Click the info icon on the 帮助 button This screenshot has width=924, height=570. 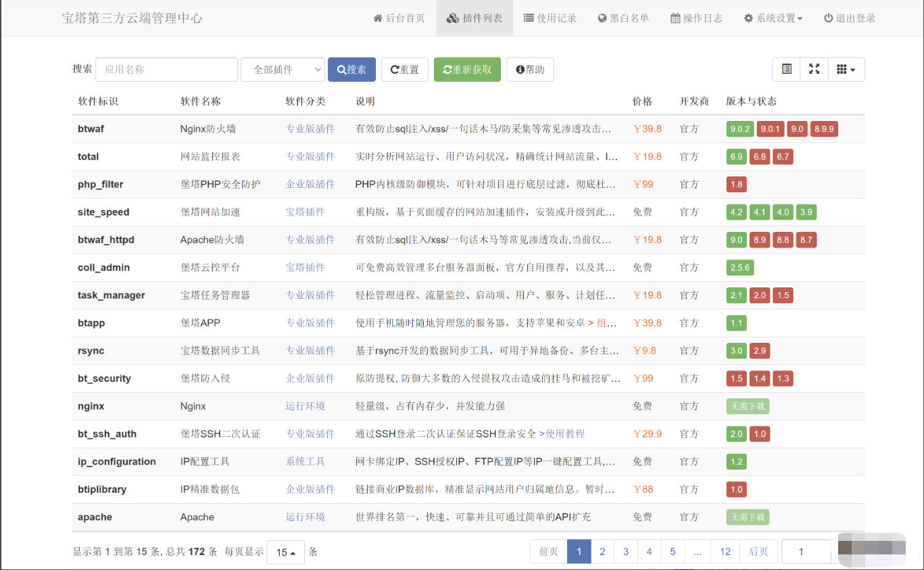click(518, 69)
